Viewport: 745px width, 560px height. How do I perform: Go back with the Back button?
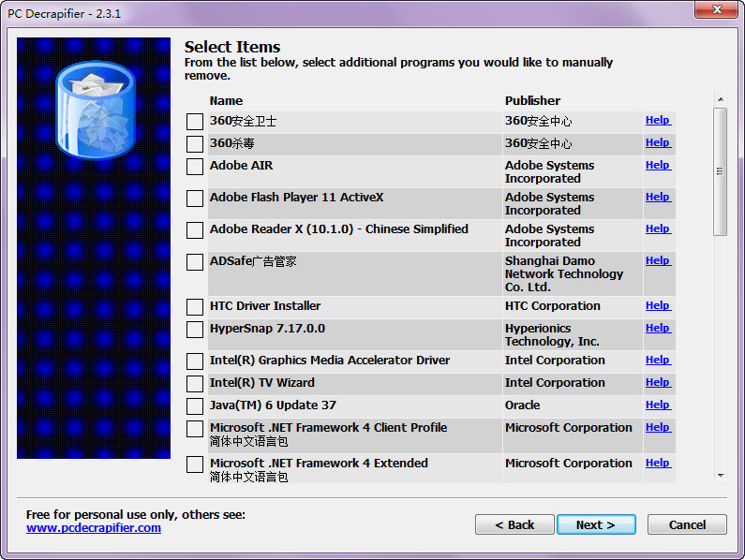coord(514,525)
